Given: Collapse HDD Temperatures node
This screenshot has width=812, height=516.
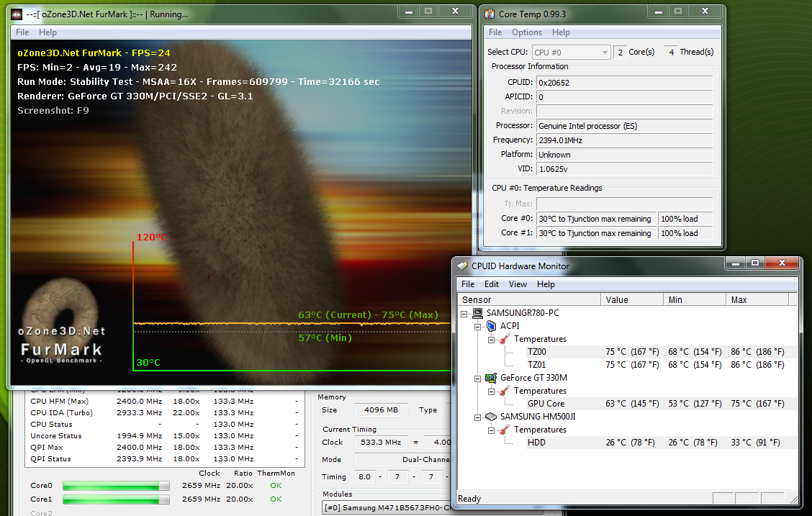Looking at the screenshot, I should (x=491, y=430).
